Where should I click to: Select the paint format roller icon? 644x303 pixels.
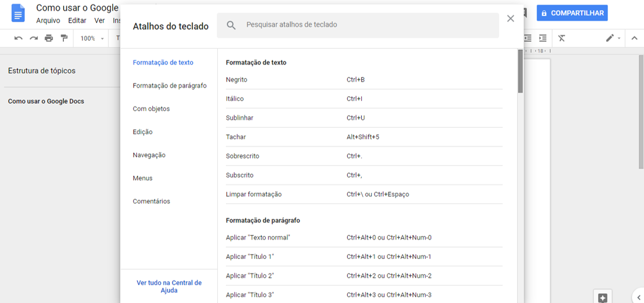[x=64, y=38]
